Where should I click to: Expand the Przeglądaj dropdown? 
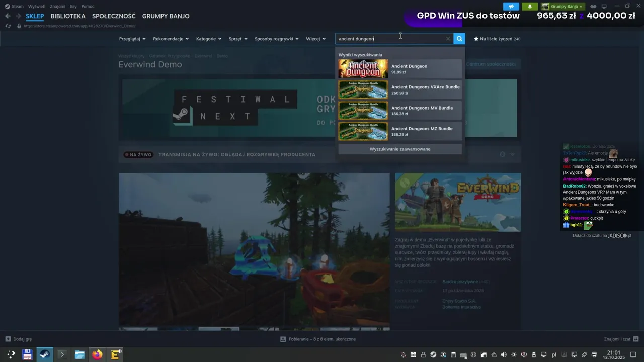[x=132, y=39]
